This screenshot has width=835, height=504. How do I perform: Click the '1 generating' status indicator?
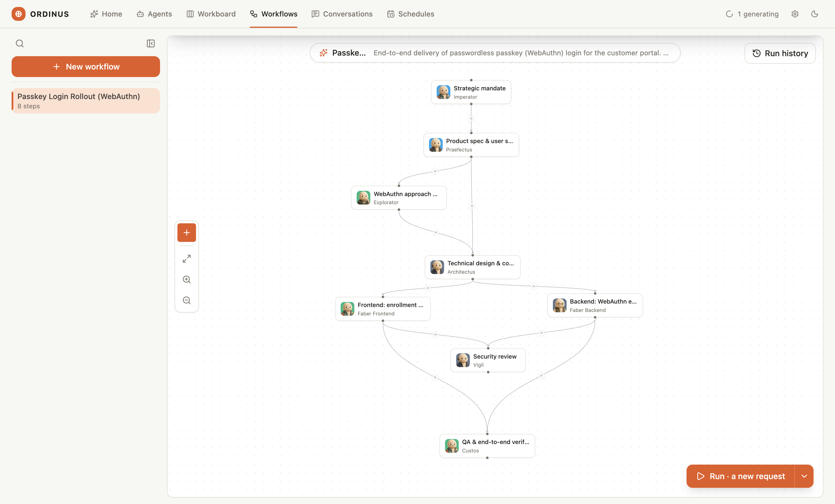(x=752, y=14)
